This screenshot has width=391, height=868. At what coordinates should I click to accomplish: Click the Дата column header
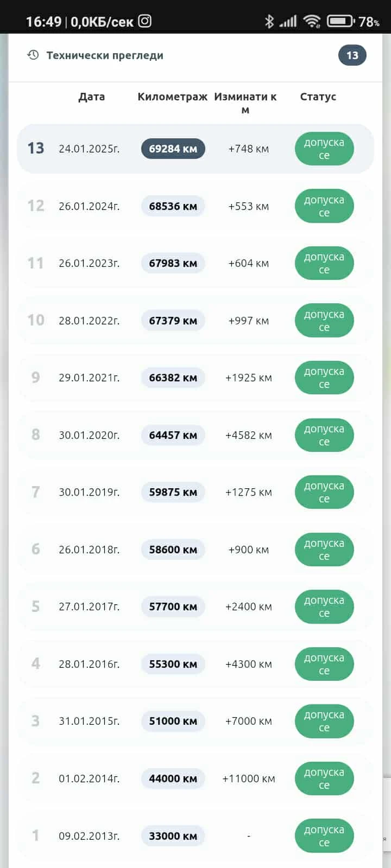point(91,97)
